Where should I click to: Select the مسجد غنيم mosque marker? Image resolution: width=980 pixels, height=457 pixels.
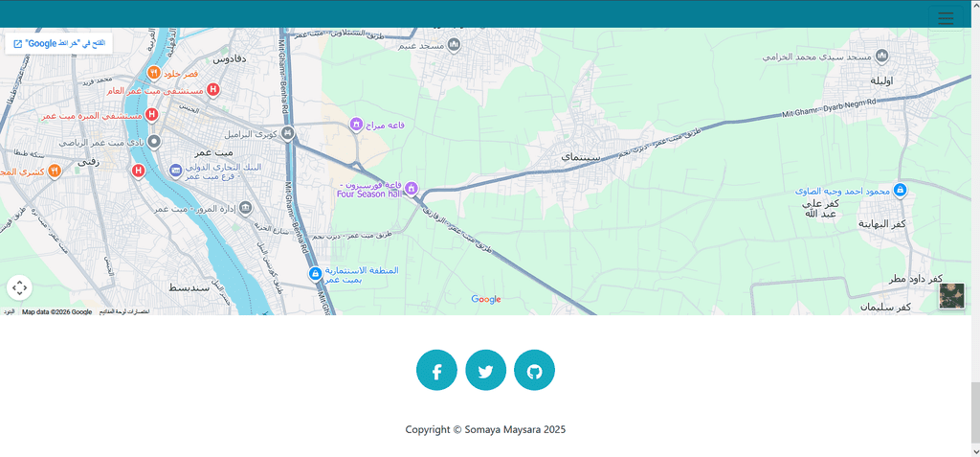click(455, 45)
